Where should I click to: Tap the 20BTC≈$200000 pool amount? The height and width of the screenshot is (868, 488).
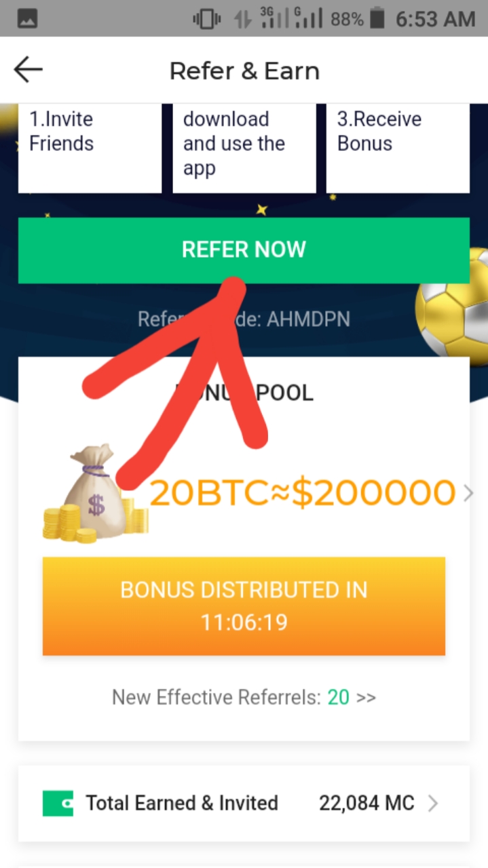coord(302,493)
